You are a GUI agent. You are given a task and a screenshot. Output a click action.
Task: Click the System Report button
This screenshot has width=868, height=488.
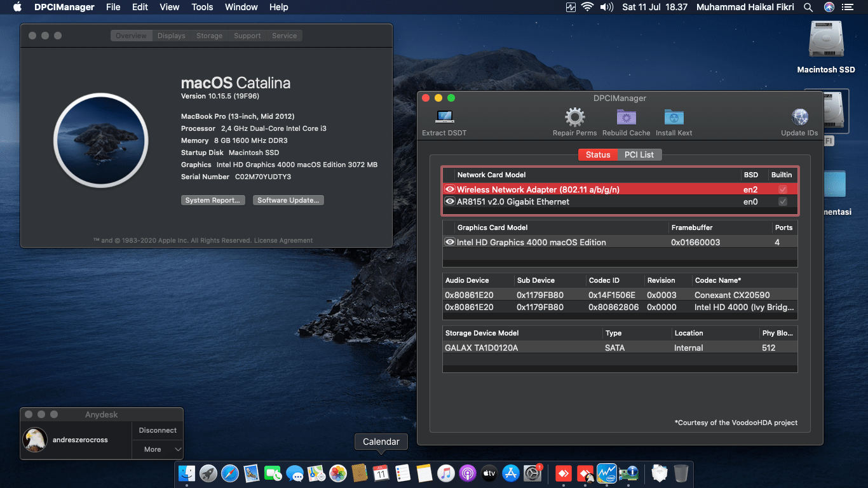coord(213,200)
